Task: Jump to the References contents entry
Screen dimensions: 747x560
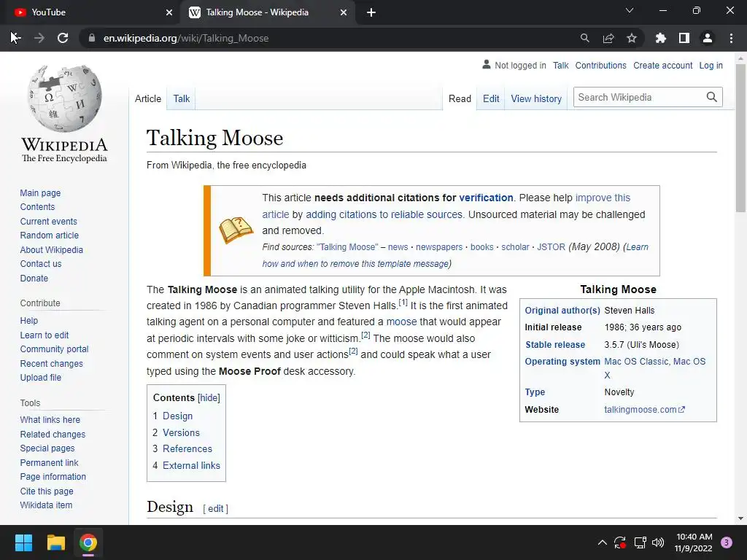Action: pyautogui.click(x=187, y=448)
